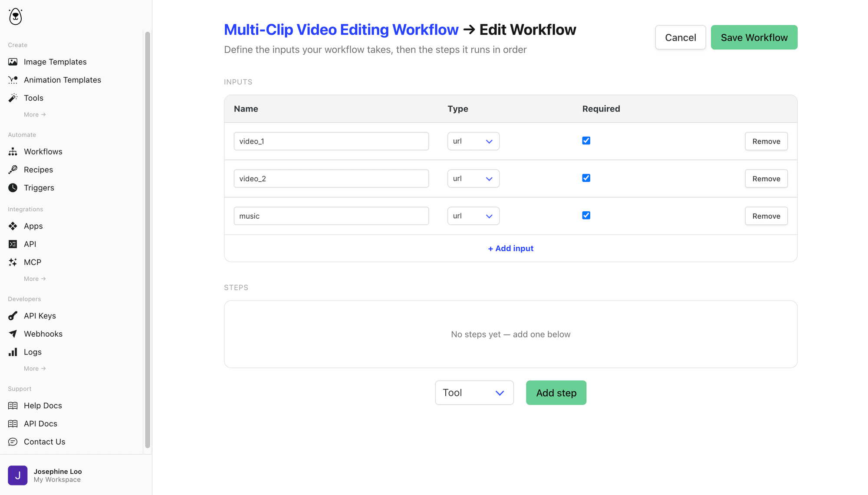Click the sidebar scrollbar
Viewport: 868px width, 495px height.
tap(148, 239)
